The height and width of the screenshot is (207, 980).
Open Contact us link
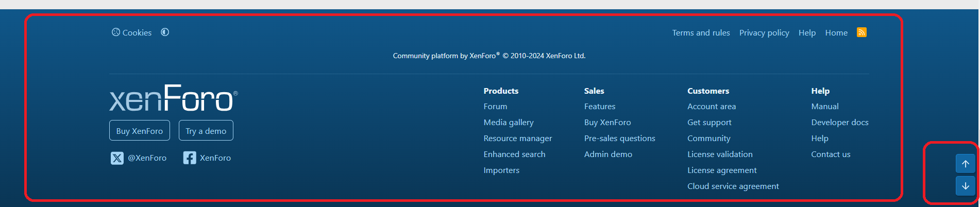[831, 154]
